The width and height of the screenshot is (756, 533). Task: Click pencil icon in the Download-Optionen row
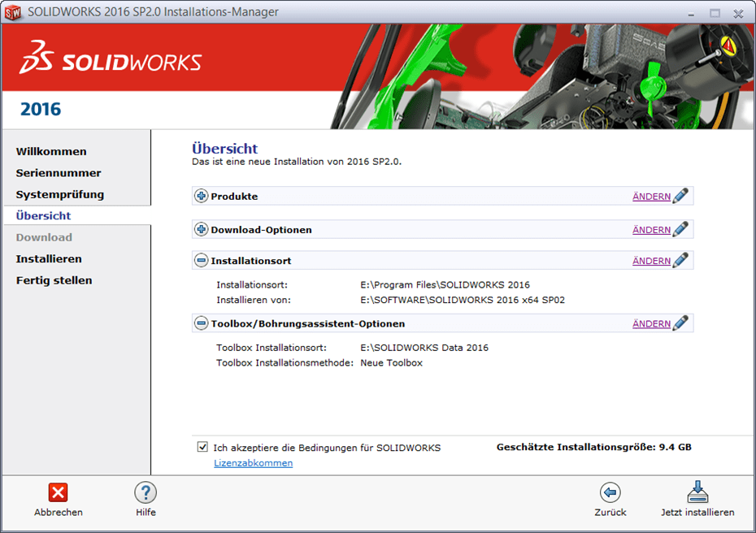point(680,229)
